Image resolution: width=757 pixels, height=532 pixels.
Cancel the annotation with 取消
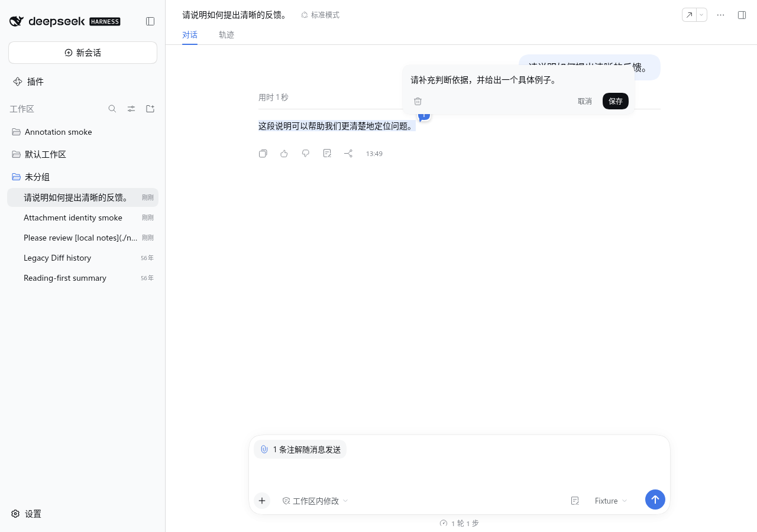(585, 101)
